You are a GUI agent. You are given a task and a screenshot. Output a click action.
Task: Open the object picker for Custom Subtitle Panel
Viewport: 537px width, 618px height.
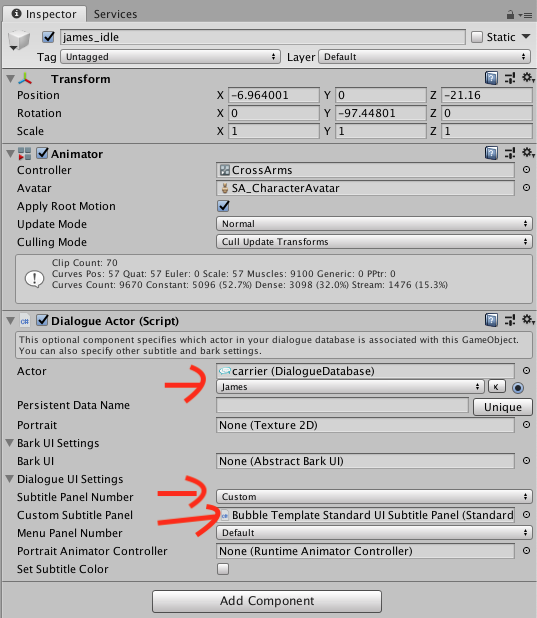click(526, 515)
